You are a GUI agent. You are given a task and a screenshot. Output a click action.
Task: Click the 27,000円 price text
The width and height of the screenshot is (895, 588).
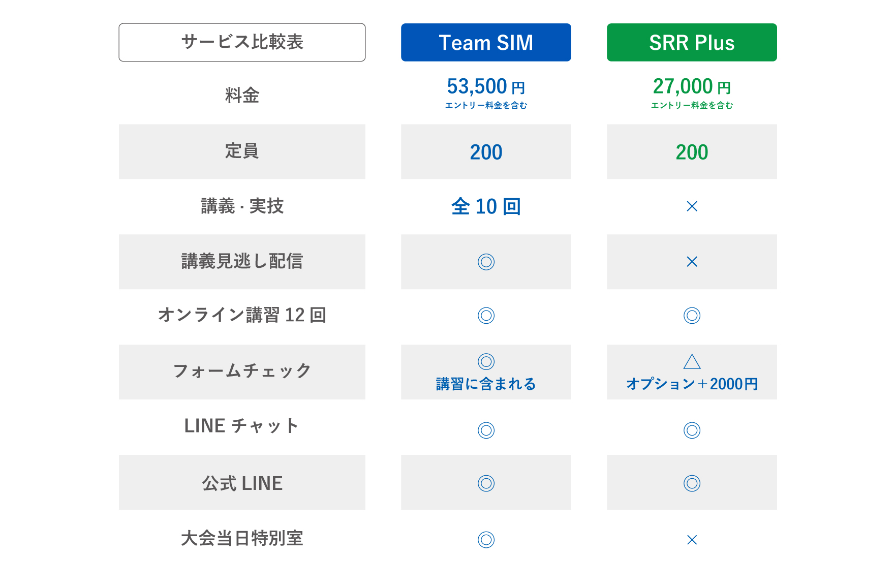692,87
